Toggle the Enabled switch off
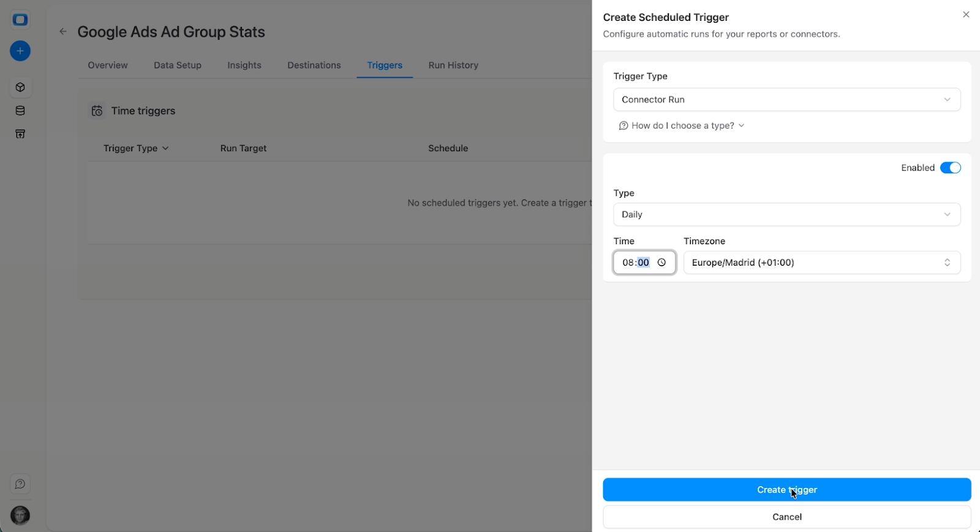Image resolution: width=980 pixels, height=532 pixels. (x=951, y=168)
